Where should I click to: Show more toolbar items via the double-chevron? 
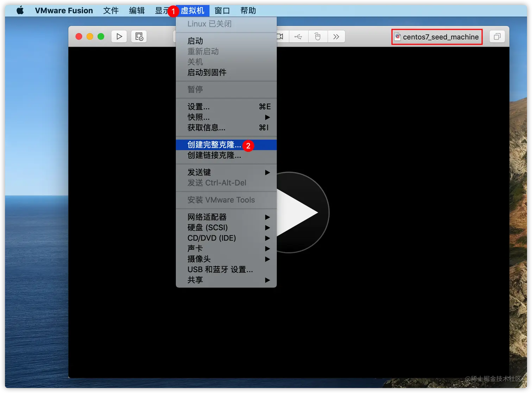coord(336,37)
